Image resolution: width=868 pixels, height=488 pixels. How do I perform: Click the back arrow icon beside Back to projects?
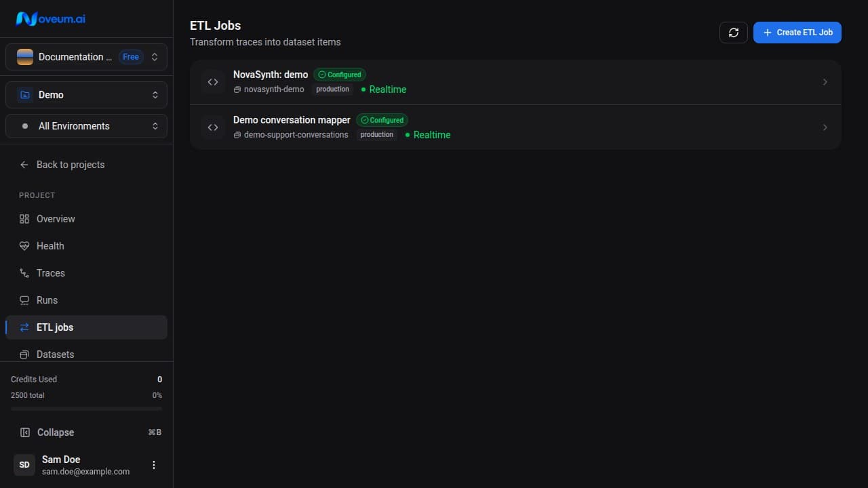pyautogui.click(x=24, y=165)
